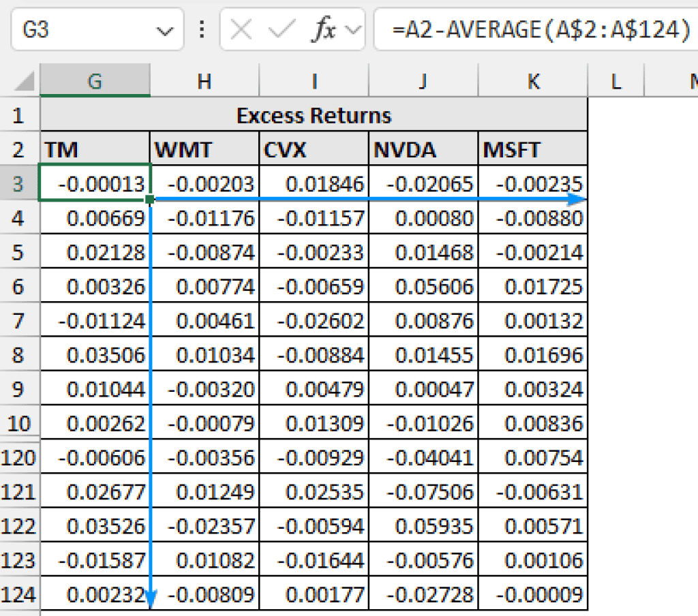Select column J header
This screenshot has width=698, height=616.
[423, 82]
